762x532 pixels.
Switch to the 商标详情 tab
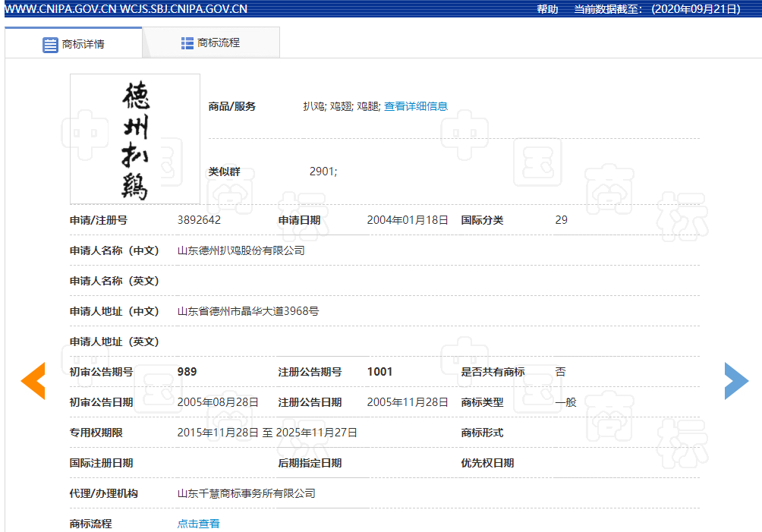click(x=74, y=42)
